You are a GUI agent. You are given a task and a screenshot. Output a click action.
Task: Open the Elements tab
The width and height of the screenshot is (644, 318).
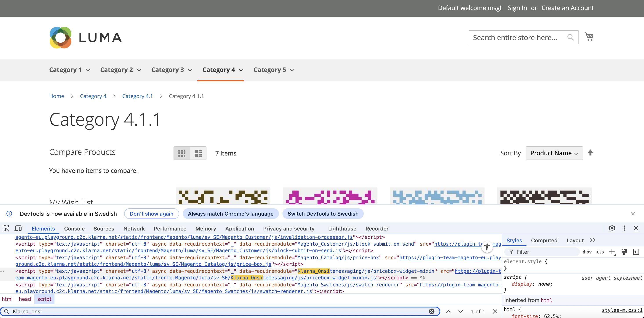coord(43,228)
